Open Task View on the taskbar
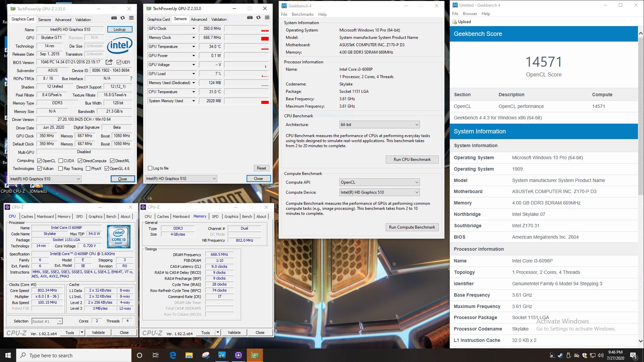The image size is (644, 362). point(156,355)
